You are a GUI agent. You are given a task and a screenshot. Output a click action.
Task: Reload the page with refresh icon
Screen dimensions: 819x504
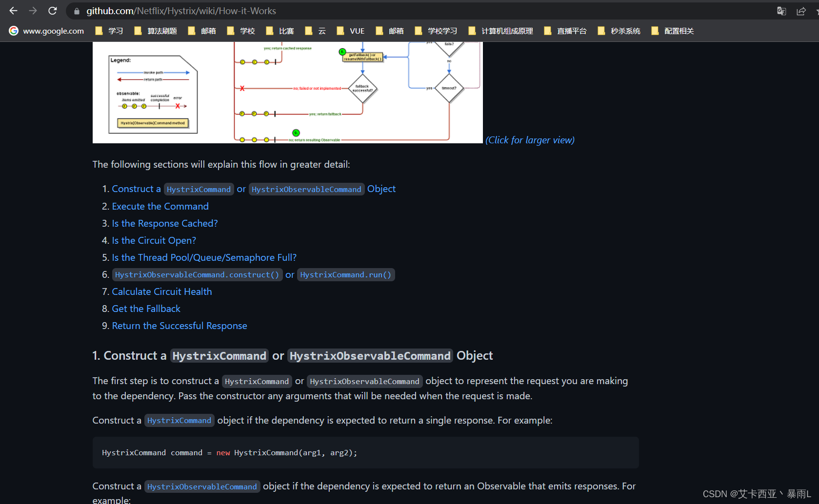53,11
